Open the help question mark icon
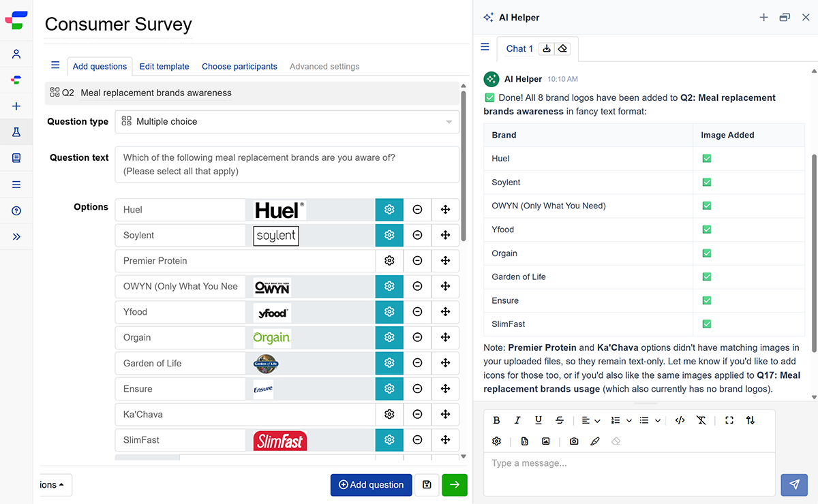The image size is (818, 504). [x=16, y=210]
